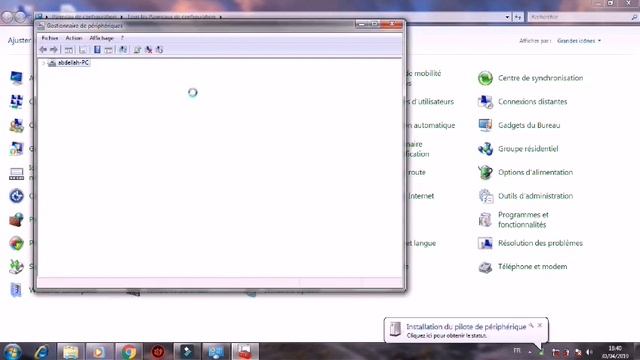Click the network tray icon with red X
This screenshot has width=640, height=360.
click(578, 352)
